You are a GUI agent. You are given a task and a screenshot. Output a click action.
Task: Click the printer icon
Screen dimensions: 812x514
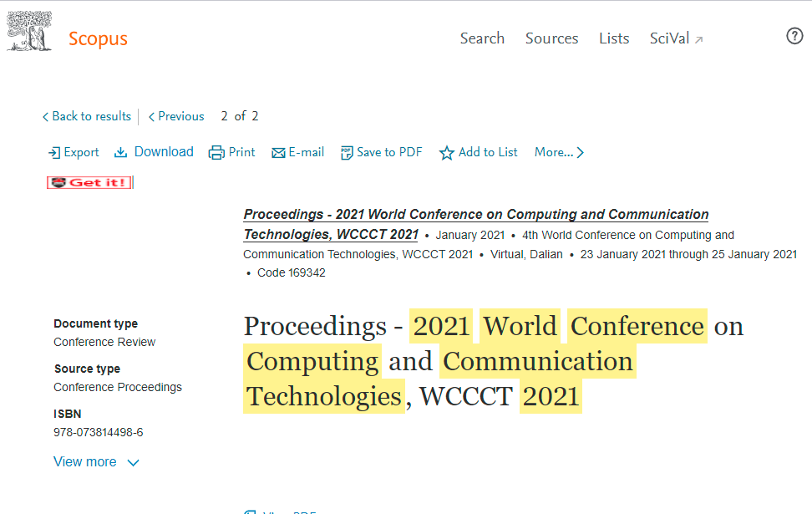[x=216, y=153]
